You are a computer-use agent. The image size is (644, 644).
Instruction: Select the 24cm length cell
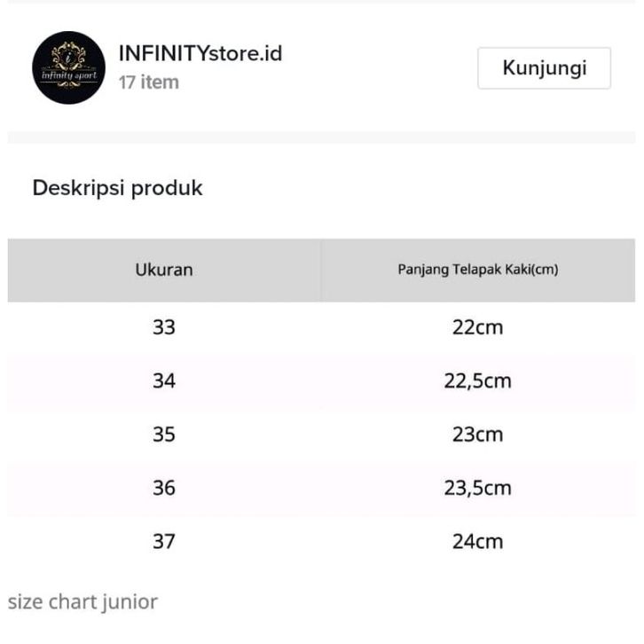pos(477,541)
